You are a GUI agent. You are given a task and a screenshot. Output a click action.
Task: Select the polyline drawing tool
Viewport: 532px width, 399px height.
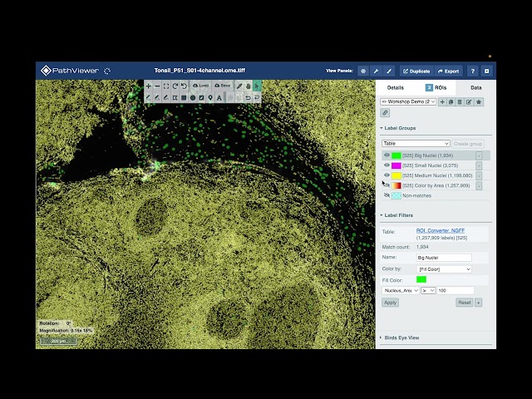(157, 98)
